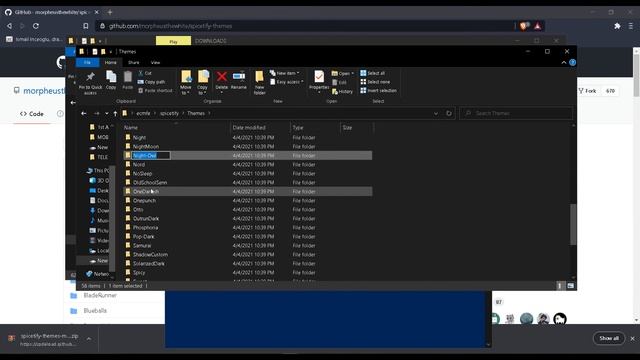Switch to the View ribbon tab

coord(156,62)
